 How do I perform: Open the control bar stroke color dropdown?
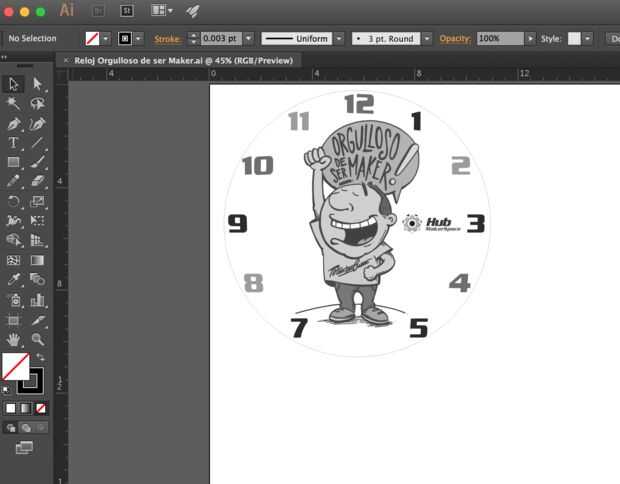point(138,39)
